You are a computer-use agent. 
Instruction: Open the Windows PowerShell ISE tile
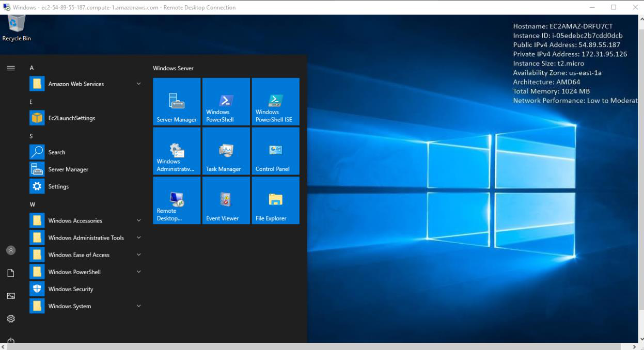click(x=275, y=102)
